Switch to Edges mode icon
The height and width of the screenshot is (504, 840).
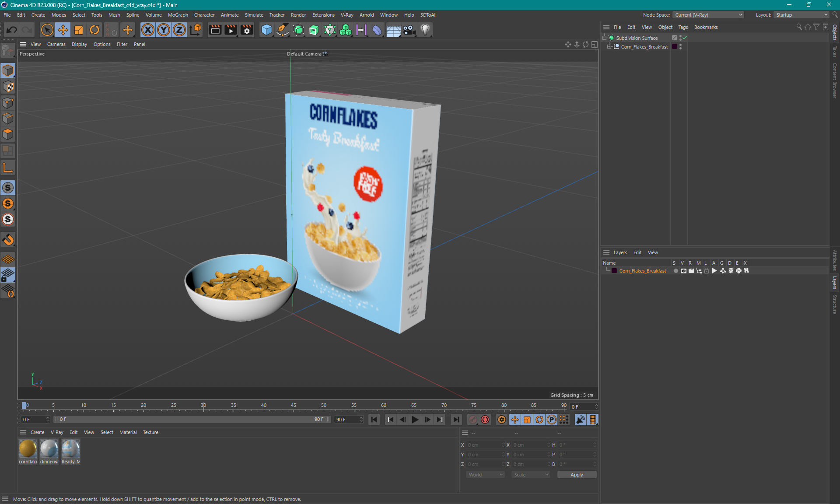(8, 119)
